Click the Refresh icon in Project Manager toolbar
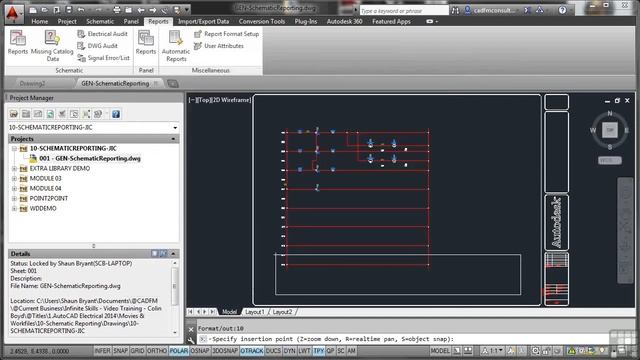Image resolution: width=640 pixels, height=360 pixels. coord(50,114)
